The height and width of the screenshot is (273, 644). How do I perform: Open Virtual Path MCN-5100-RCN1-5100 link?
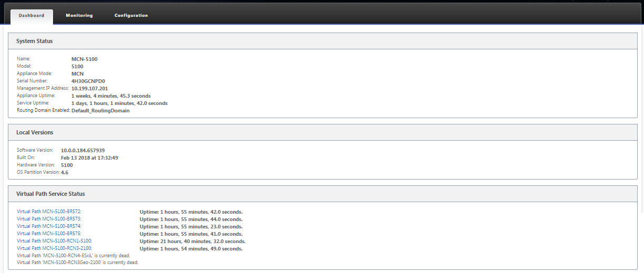tap(55, 241)
